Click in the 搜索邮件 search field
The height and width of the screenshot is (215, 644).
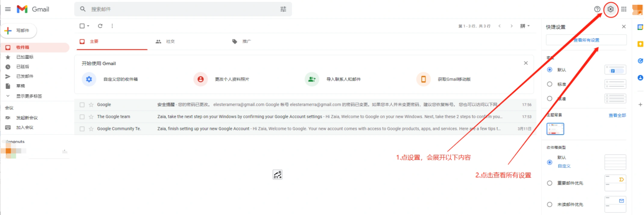pos(180,9)
